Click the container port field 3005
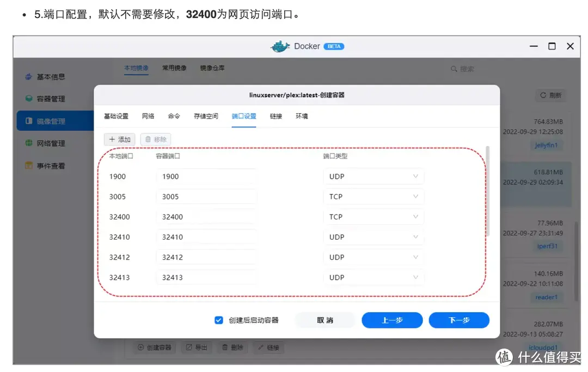Viewport: 588px width, 372px height. pos(206,197)
